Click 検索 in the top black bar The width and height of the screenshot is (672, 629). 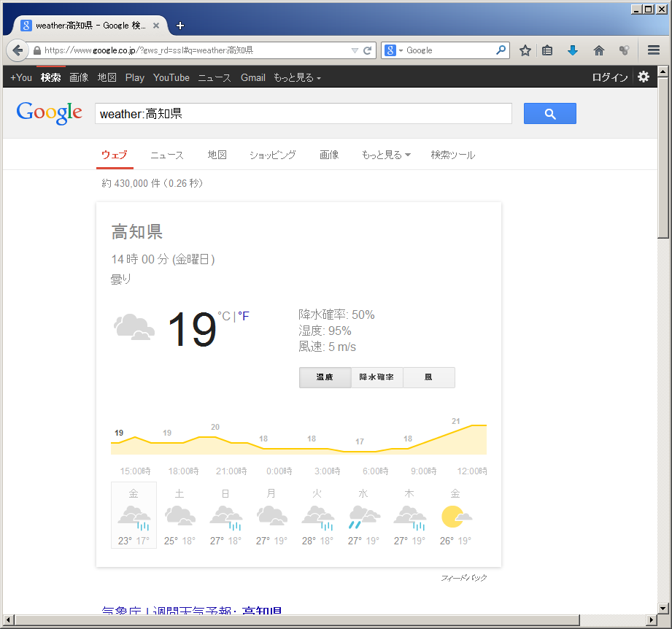click(x=50, y=77)
